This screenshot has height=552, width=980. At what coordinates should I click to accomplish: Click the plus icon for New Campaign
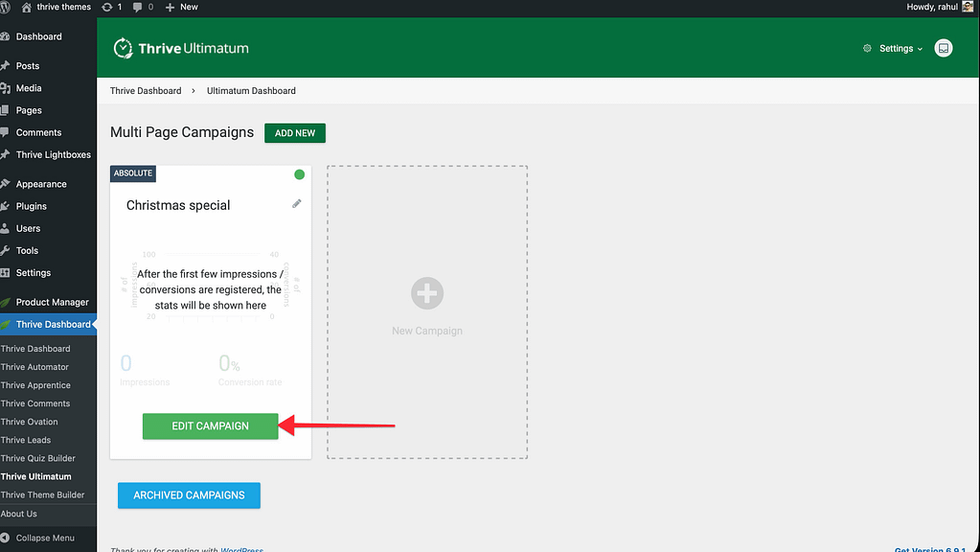click(x=427, y=293)
